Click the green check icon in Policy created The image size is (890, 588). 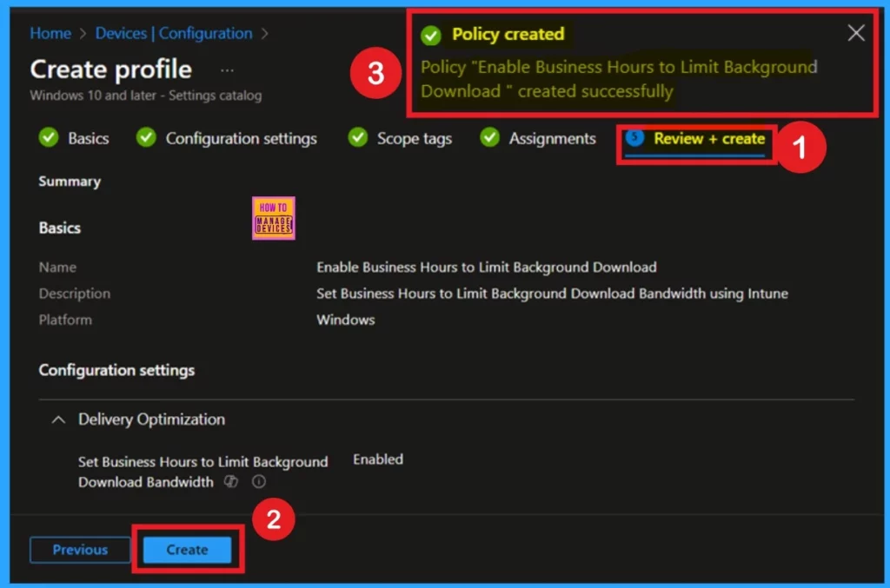point(431,35)
